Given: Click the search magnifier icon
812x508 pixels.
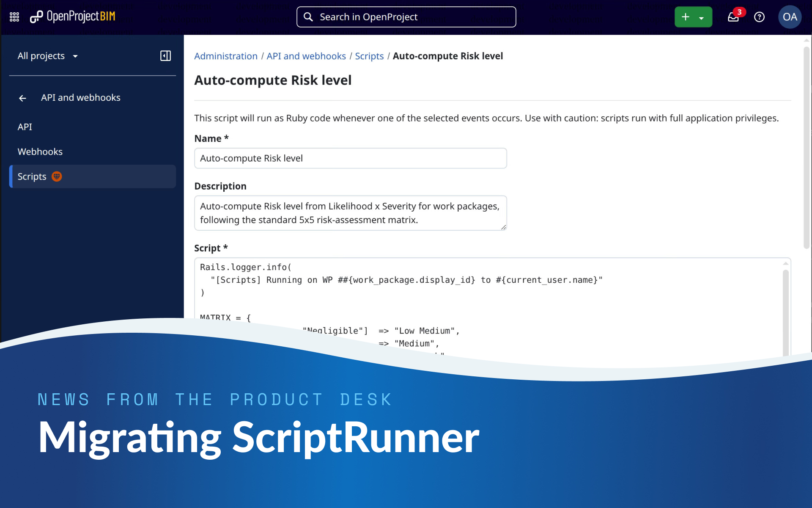Looking at the screenshot, I should 308,17.
